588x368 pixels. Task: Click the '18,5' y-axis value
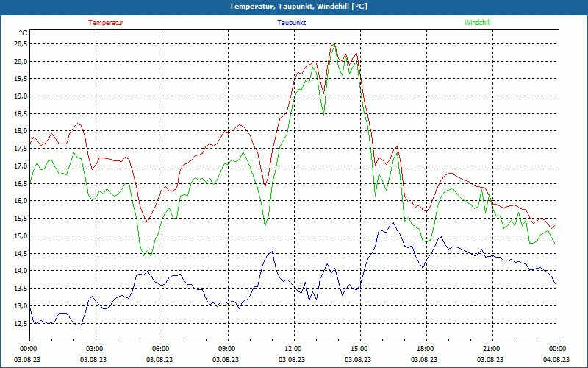tap(21, 114)
